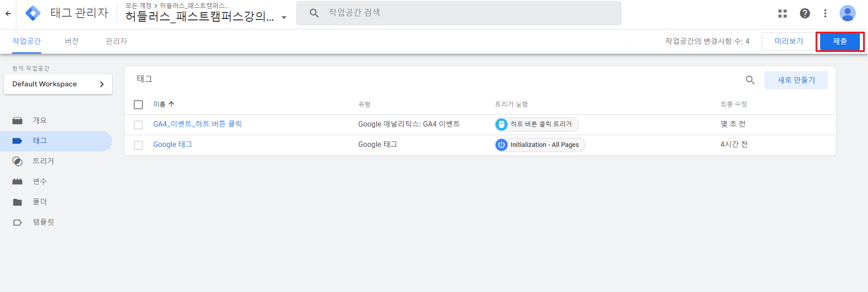Go back using the left arrow icon
The image size is (868, 292).
coord(8,14)
